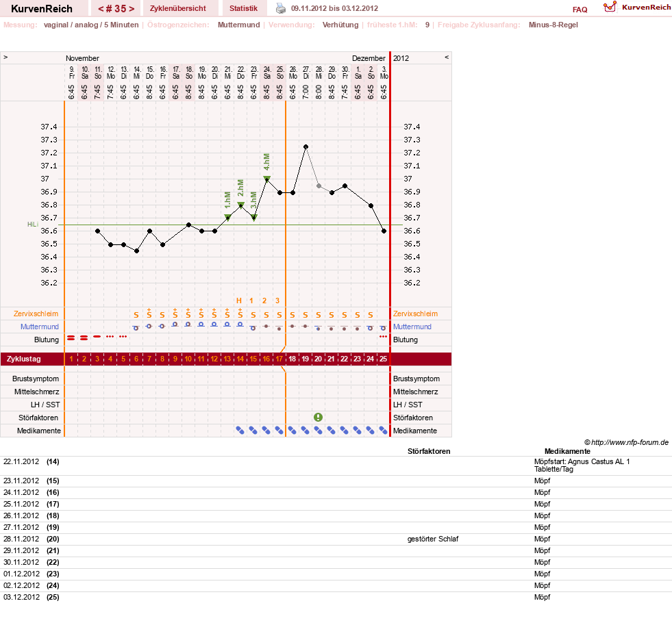Image resolution: width=672 pixels, height=638 pixels.
Task: Click the chart's left scroll arrow >
Action: tap(5, 57)
